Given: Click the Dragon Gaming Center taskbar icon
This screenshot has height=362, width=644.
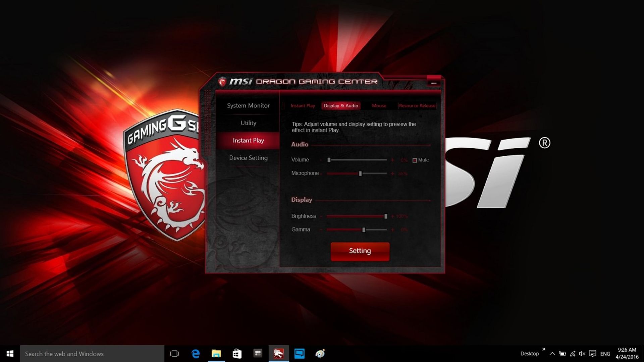Looking at the screenshot, I should 278,354.
